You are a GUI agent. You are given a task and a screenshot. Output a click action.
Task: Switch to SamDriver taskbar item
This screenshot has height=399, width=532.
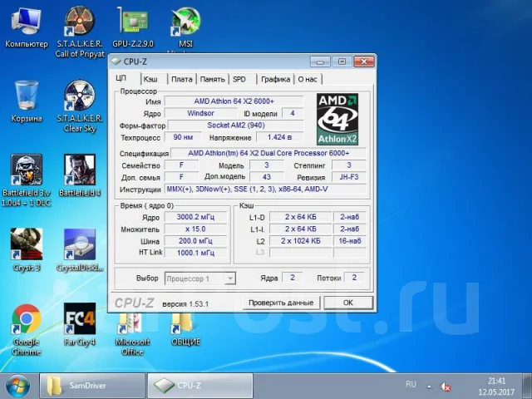tap(92, 386)
